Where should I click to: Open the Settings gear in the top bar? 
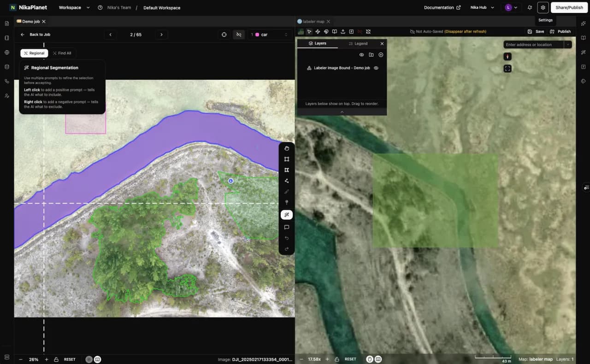543,7
